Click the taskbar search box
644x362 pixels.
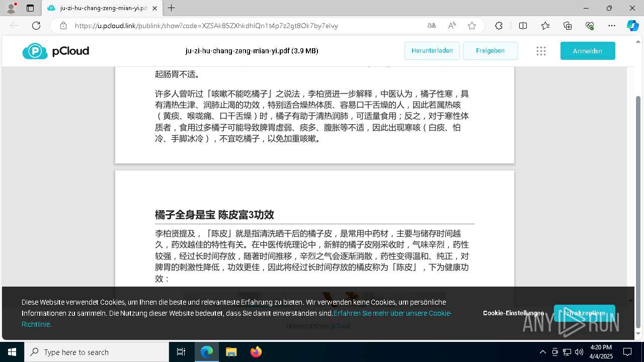click(x=97, y=352)
